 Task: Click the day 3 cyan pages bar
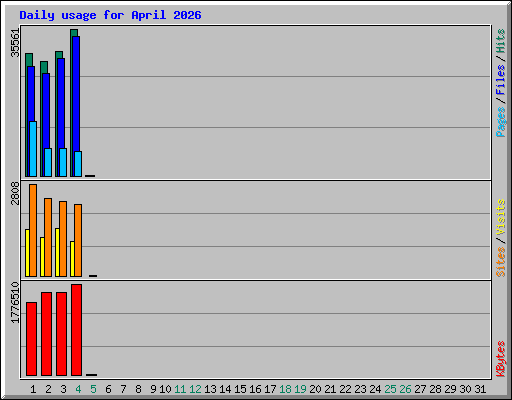[x=63, y=162]
